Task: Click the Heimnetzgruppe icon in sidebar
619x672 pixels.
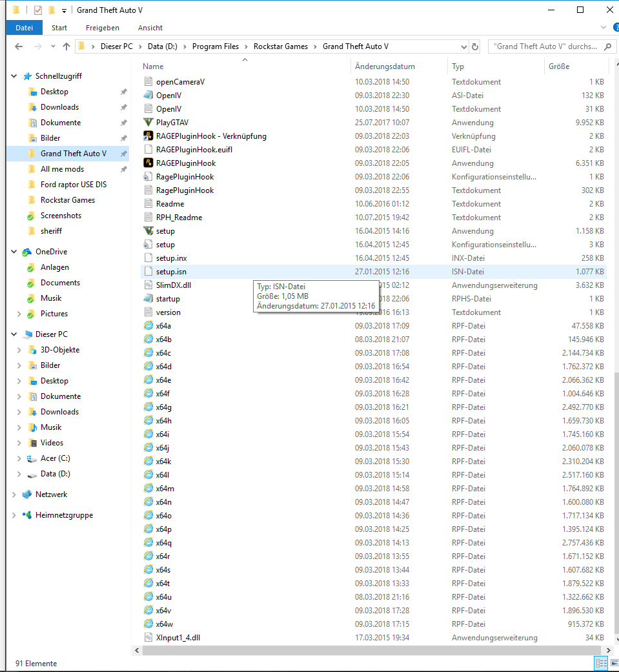Action: tap(27, 515)
